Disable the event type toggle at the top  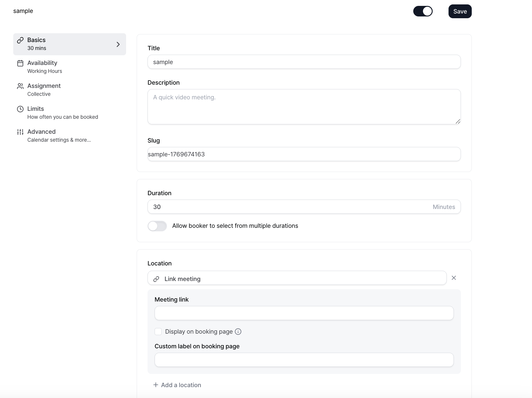(423, 11)
